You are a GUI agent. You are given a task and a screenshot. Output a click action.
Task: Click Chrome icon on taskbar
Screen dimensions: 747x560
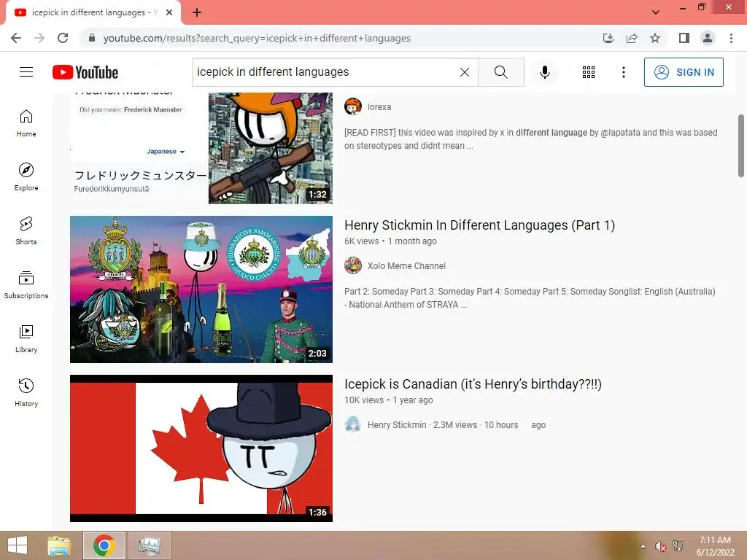pos(104,545)
